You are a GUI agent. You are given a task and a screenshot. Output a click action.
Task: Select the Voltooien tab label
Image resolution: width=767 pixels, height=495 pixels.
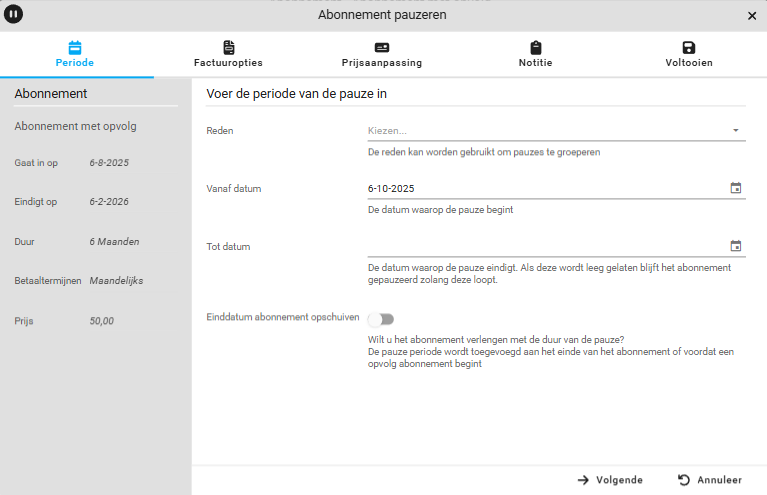(x=689, y=62)
